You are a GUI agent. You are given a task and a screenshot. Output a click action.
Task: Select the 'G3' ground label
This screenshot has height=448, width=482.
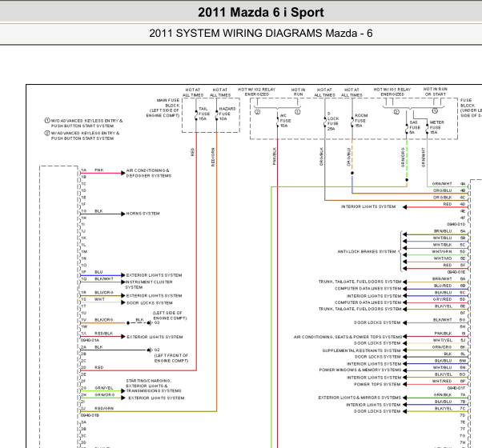point(157,322)
